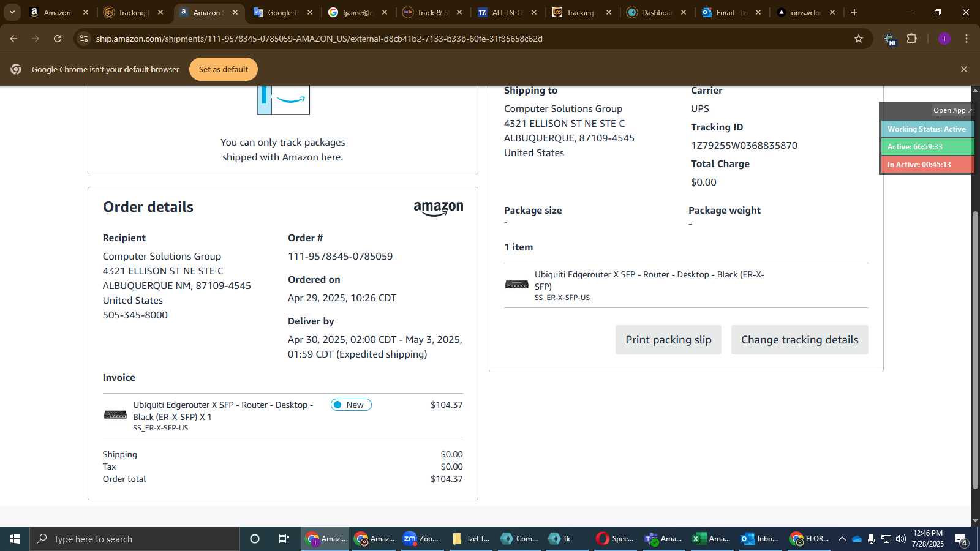
Task: Open the Excel workbook in the taskbar
Action: coord(712,539)
